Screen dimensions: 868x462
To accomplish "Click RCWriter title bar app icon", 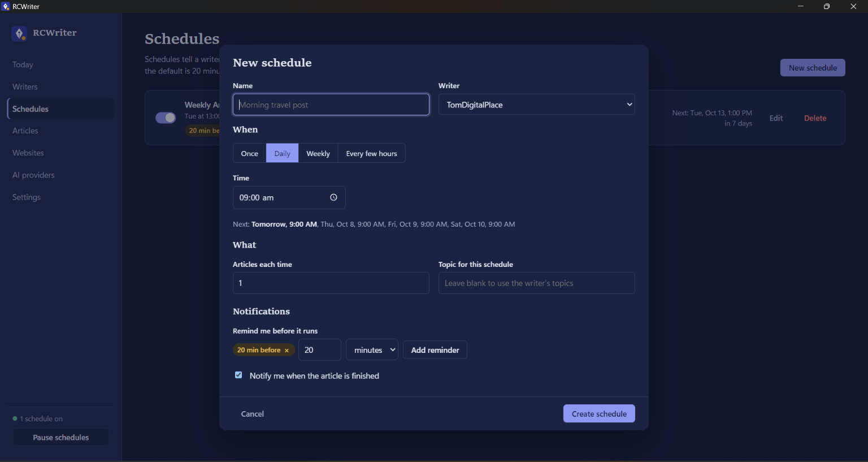I will click(6, 6).
